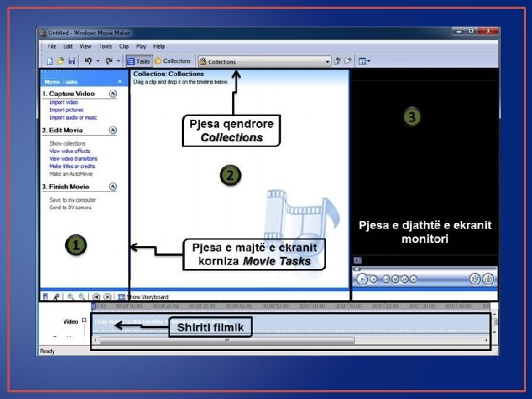Viewport: 532px width, 399px height.
Task: Open the Tools menu
Action: point(105,47)
